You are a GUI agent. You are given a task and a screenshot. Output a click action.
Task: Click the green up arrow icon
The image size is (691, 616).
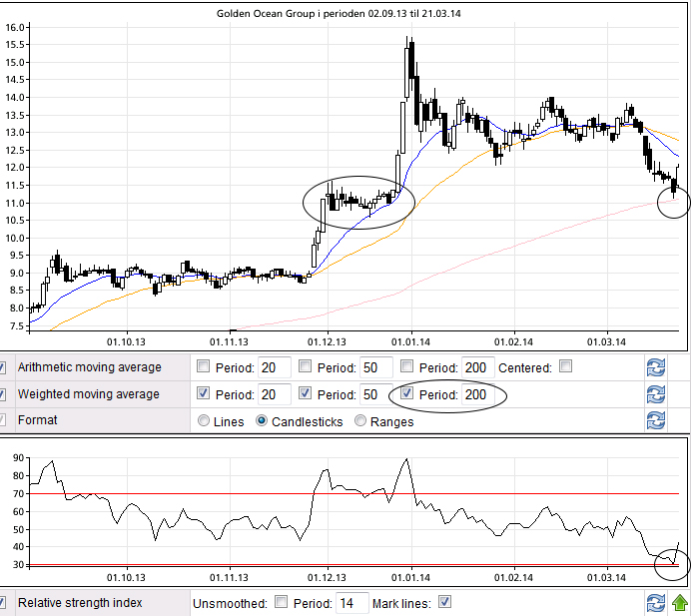pyautogui.click(x=679, y=602)
